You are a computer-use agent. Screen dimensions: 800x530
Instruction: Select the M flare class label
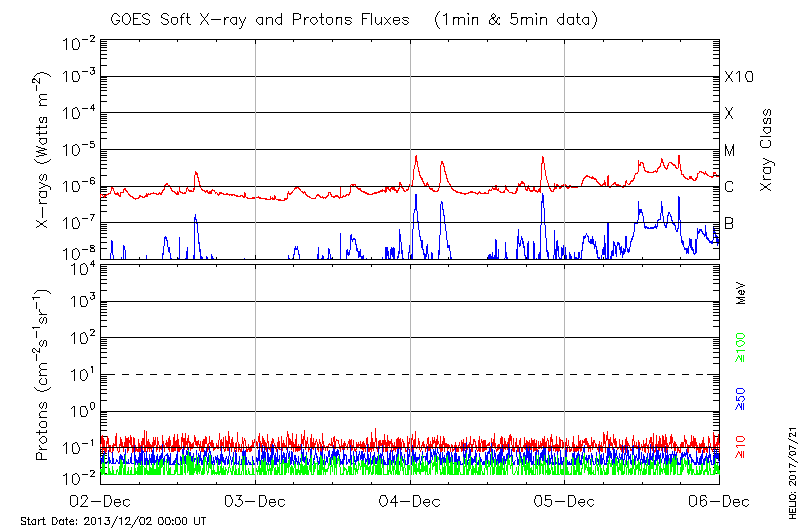pos(730,150)
